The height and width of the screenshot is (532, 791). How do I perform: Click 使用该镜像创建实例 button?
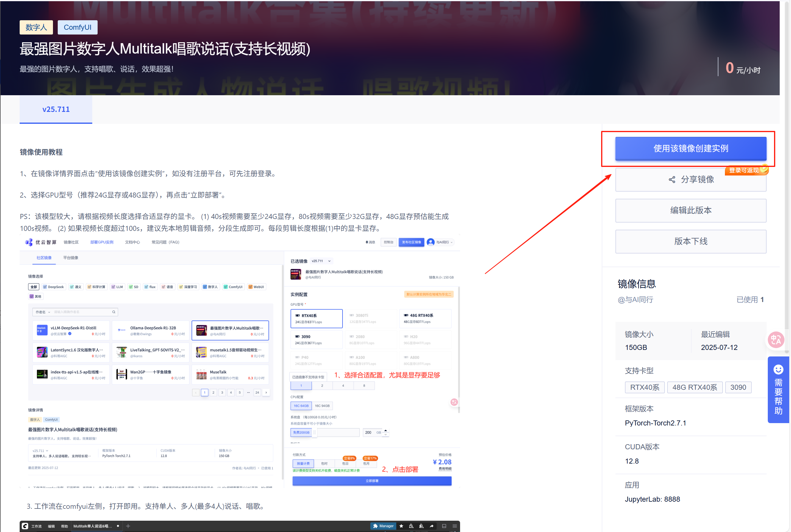pyautogui.click(x=690, y=148)
